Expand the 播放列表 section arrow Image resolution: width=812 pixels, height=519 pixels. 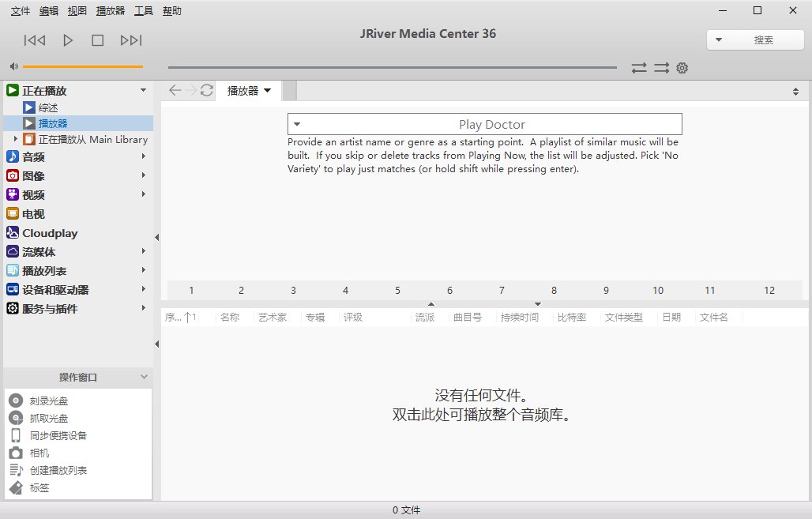(x=144, y=270)
